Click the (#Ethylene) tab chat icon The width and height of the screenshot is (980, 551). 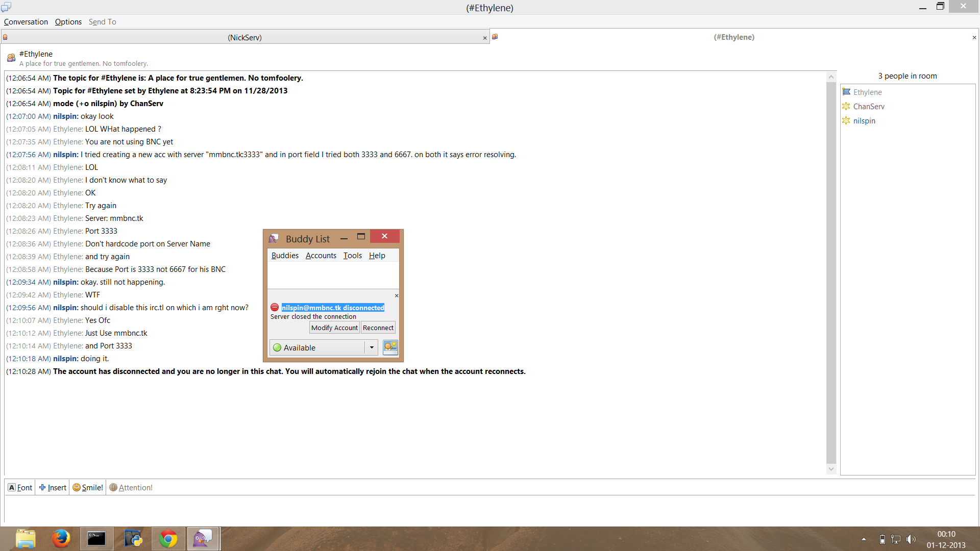[495, 37]
